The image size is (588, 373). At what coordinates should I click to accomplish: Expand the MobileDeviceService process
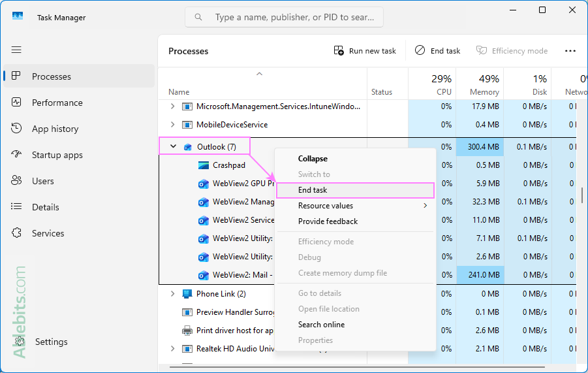pos(172,124)
